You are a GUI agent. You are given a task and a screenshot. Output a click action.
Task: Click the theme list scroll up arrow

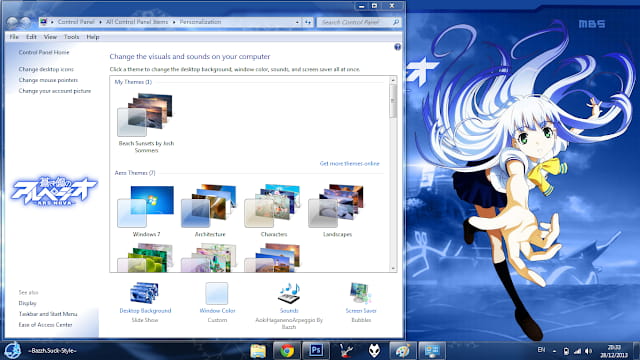(393, 80)
